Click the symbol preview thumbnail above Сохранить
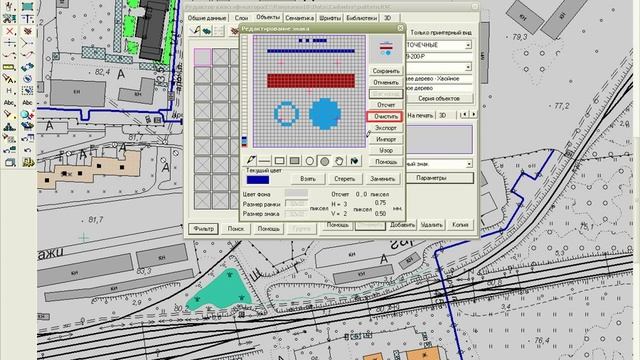The width and height of the screenshot is (640, 360). 386,49
